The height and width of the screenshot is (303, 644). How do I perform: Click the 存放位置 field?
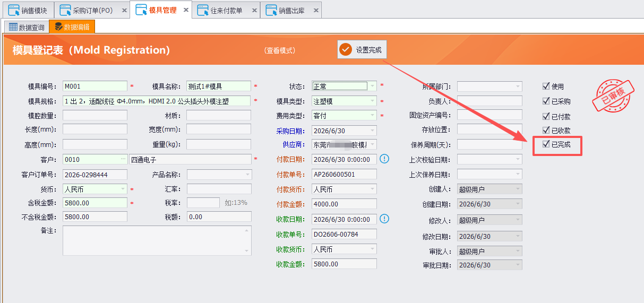[490, 129]
